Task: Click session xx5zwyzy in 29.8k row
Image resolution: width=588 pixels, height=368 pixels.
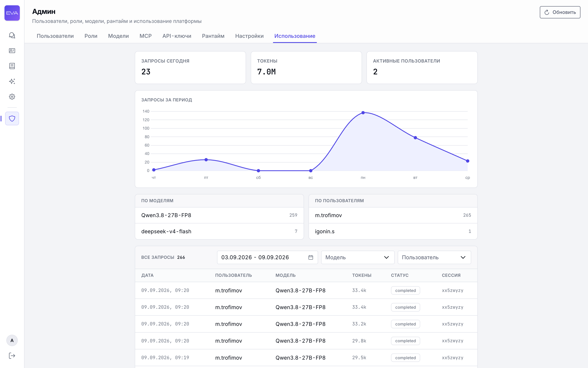Action: point(452,341)
